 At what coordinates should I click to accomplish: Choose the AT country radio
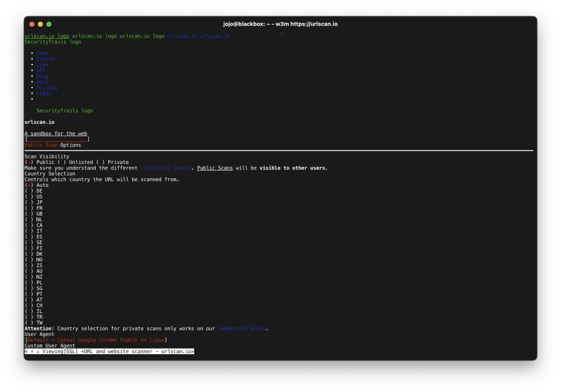tap(29, 299)
